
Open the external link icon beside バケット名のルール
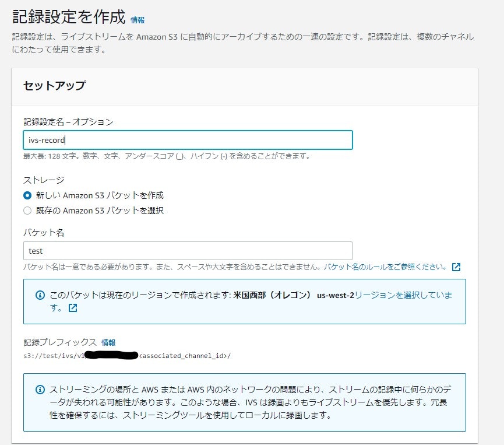[456, 267]
